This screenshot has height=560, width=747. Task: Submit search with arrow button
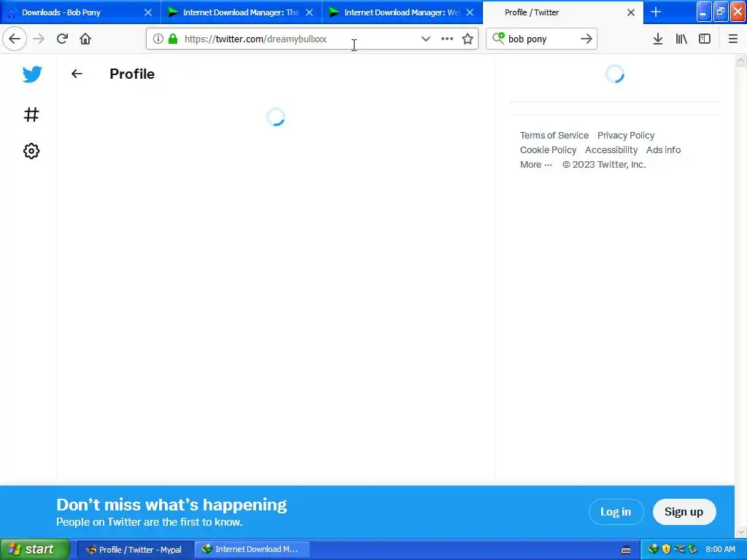click(587, 39)
